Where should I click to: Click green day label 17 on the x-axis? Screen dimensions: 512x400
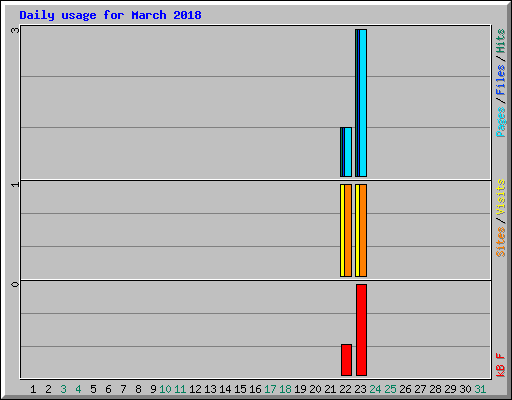click(x=270, y=389)
